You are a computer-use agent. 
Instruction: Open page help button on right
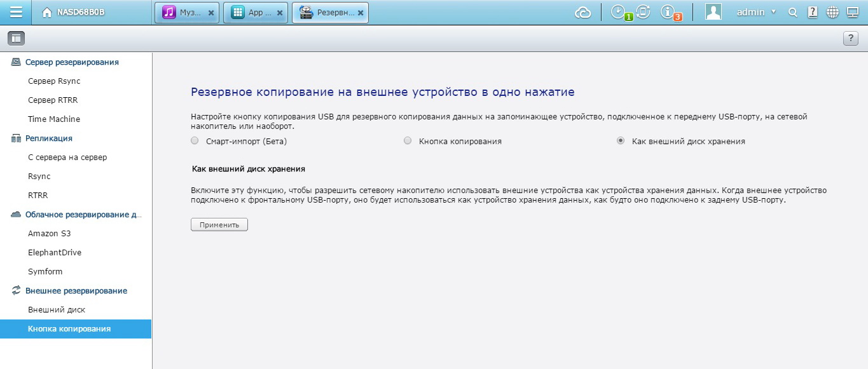(x=850, y=38)
